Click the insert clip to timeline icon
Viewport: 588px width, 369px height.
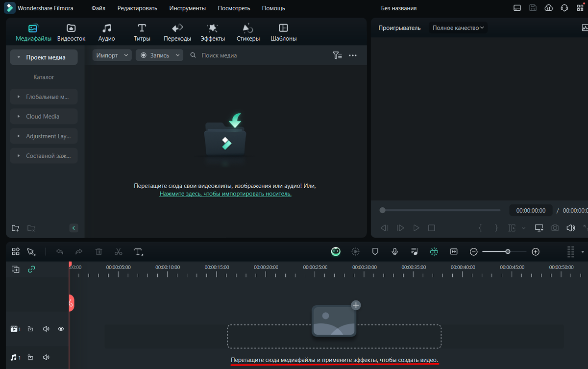pyautogui.click(x=513, y=228)
